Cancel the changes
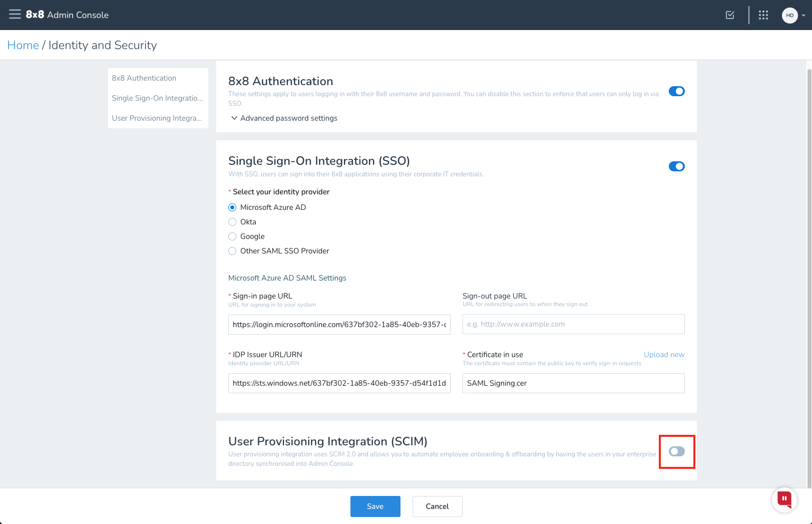Viewport: 812px width, 524px height. pyautogui.click(x=437, y=506)
